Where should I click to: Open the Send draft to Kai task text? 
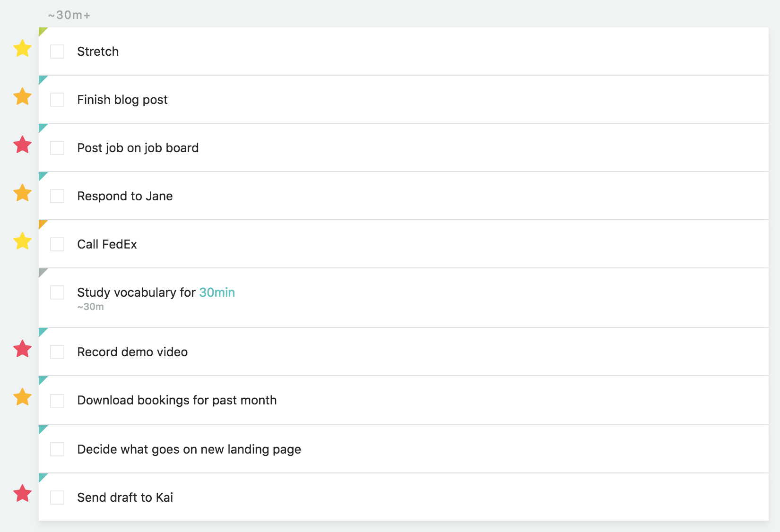125,498
